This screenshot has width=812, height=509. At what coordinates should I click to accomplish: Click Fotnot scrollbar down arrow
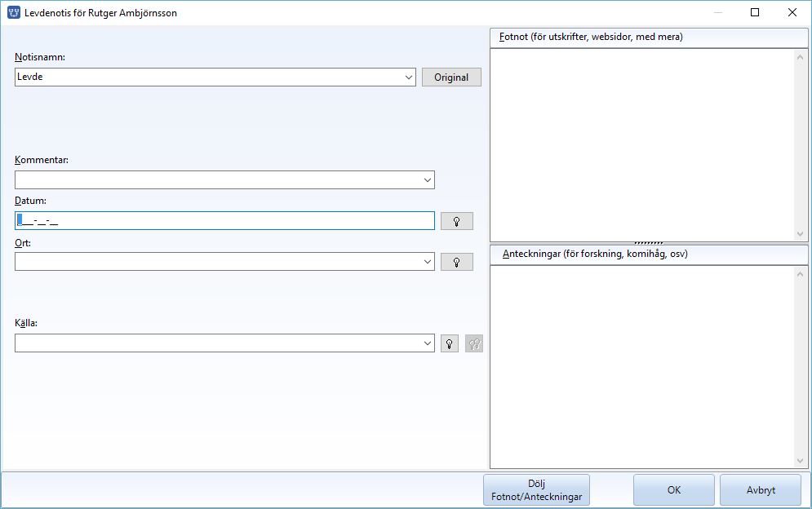[800, 234]
